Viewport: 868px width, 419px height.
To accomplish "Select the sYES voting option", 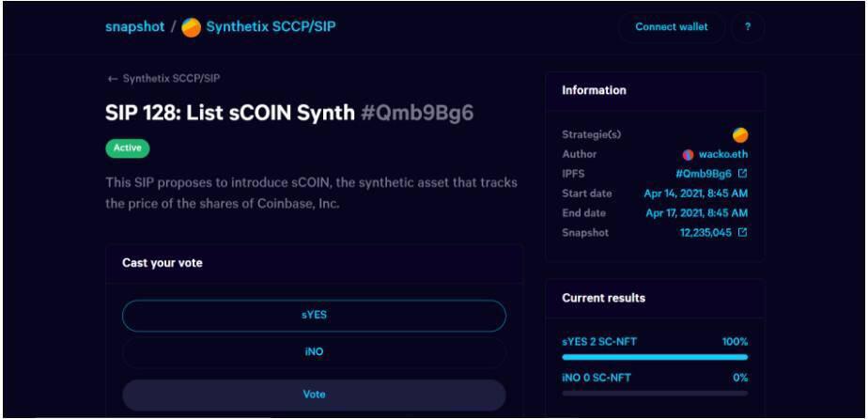I will [x=314, y=316].
